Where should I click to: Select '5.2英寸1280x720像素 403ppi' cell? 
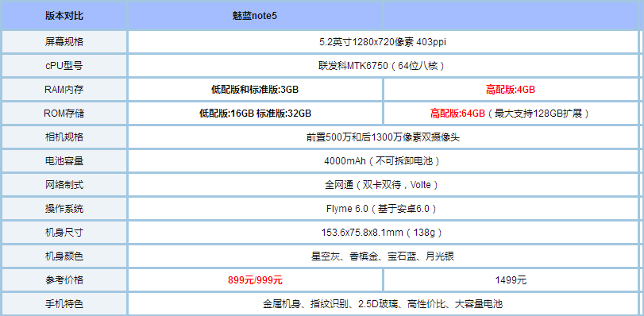(x=383, y=42)
